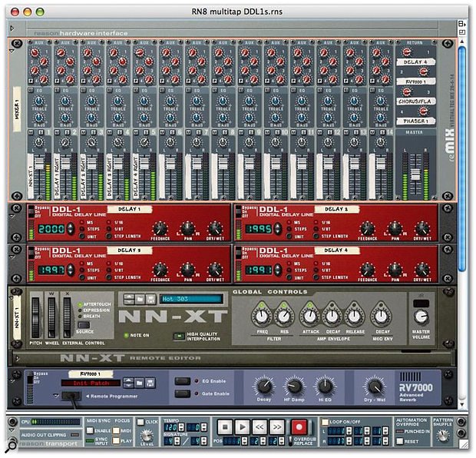Adjust the Click Level knob in transport
Image resolution: width=476 pixels, height=458 pixels.
pyautogui.click(x=147, y=435)
